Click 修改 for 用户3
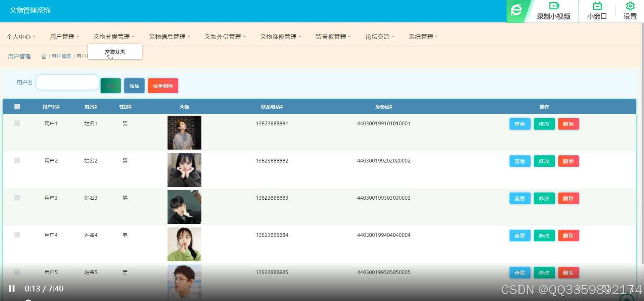Image resolution: width=644 pixels, height=301 pixels. coord(544,199)
